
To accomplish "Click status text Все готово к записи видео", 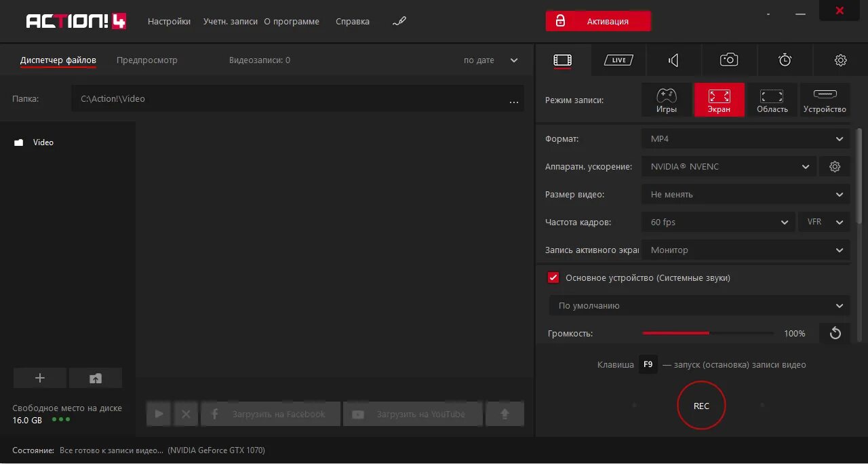I will [111, 450].
